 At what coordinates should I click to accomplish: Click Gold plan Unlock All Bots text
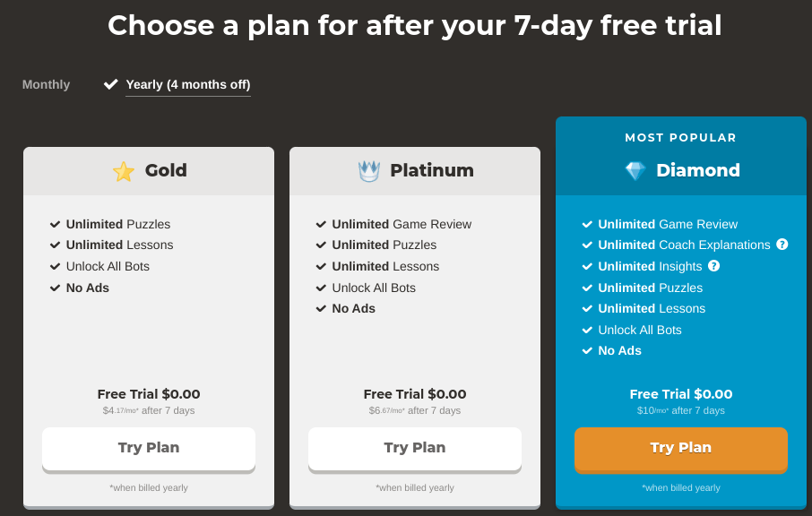tap(108, 266)
